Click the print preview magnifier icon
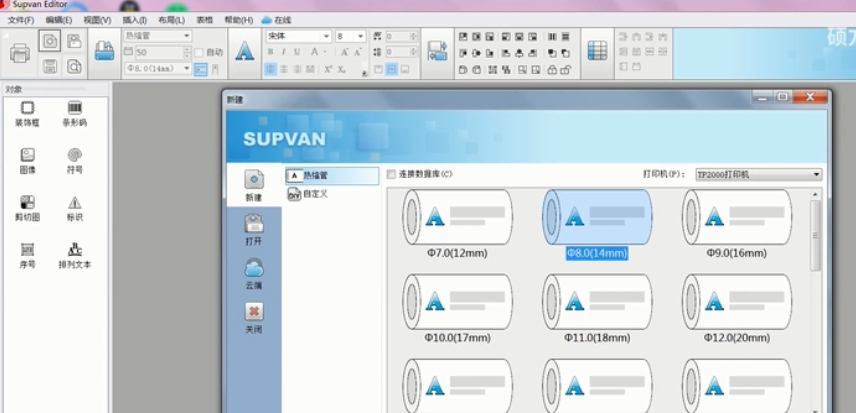This screenshot has height=413, width=856. [74, 67]
